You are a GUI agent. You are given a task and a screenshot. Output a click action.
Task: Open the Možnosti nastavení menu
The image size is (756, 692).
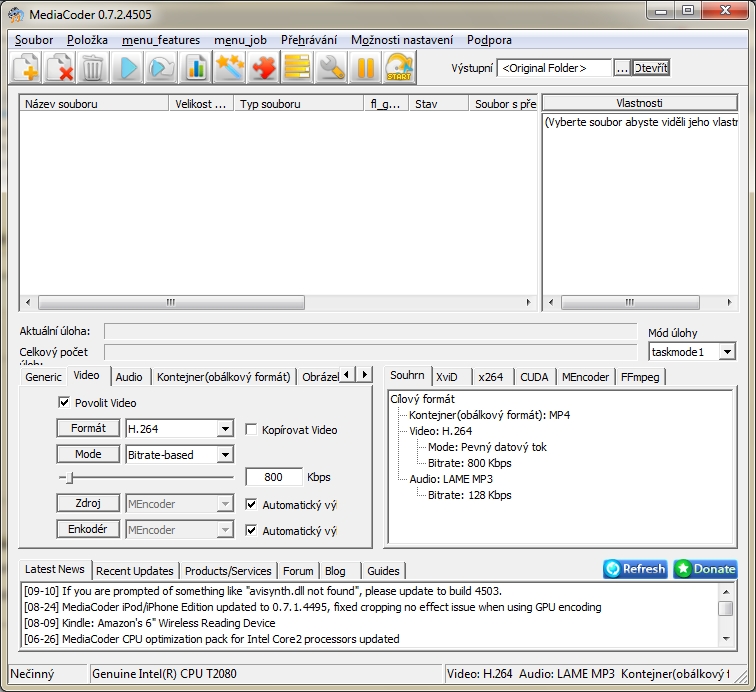[x=402, y=40]
